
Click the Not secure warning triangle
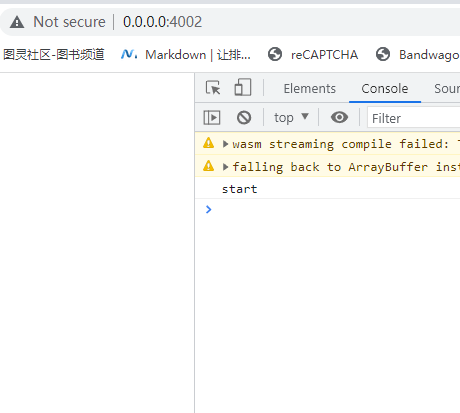pos(17,22)
